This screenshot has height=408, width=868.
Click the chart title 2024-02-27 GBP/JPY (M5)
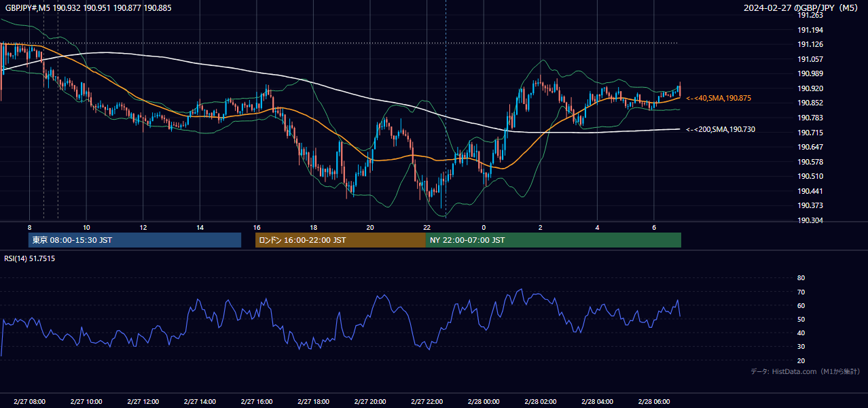point(801,7)
